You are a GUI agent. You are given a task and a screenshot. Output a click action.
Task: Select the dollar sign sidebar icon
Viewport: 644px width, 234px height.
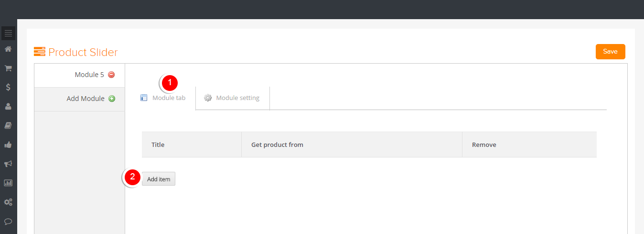8,87
